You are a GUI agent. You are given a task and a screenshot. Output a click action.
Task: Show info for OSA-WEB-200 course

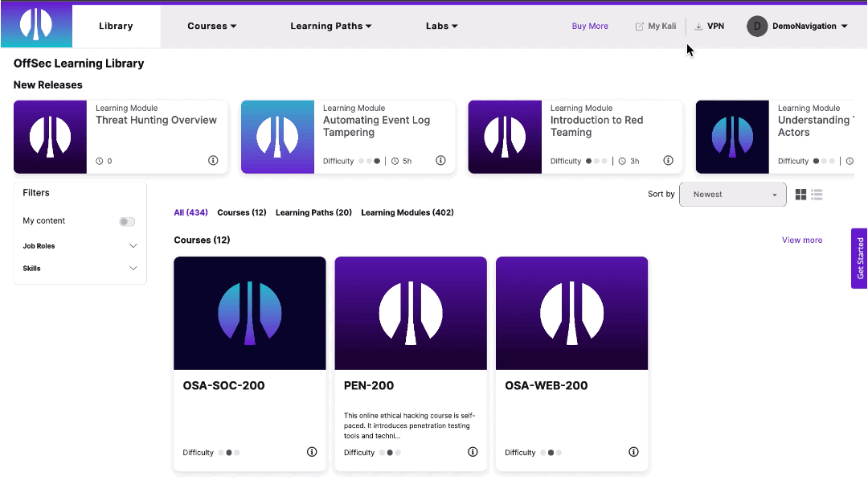tap(634, 452)
